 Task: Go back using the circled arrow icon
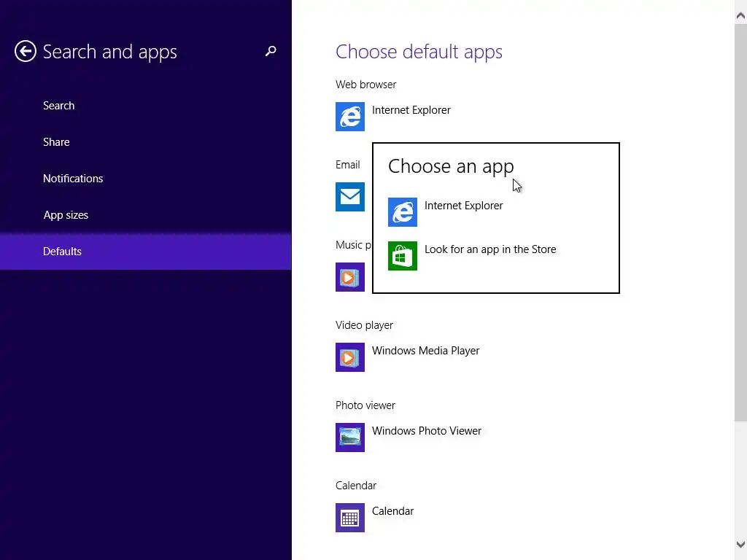26,51
